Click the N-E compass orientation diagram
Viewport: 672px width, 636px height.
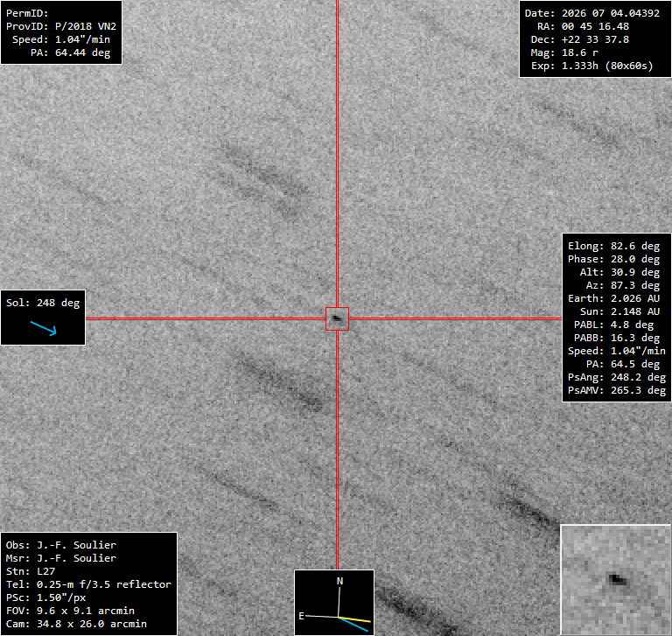tap(334, 602)
